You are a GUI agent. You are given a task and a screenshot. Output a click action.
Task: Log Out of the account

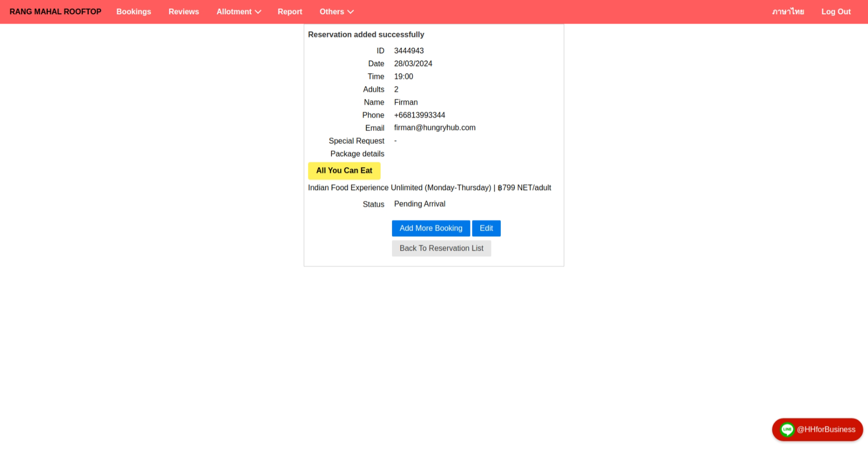click(x=836, y=12)
